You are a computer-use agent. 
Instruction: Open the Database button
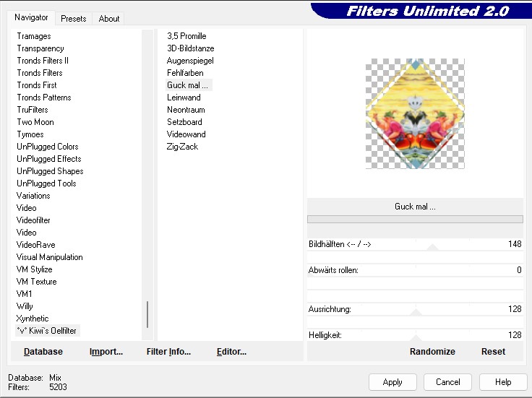click(43, 352)
